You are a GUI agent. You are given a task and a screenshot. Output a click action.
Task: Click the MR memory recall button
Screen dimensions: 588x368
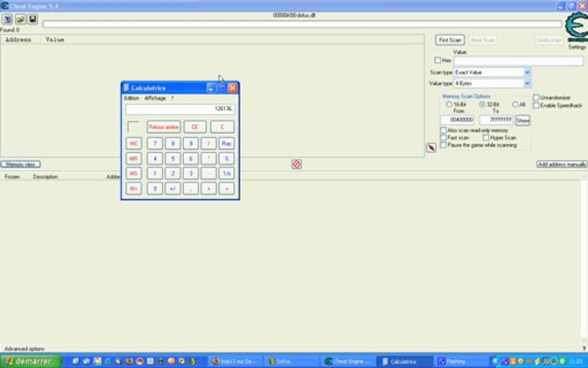[133, 159]
